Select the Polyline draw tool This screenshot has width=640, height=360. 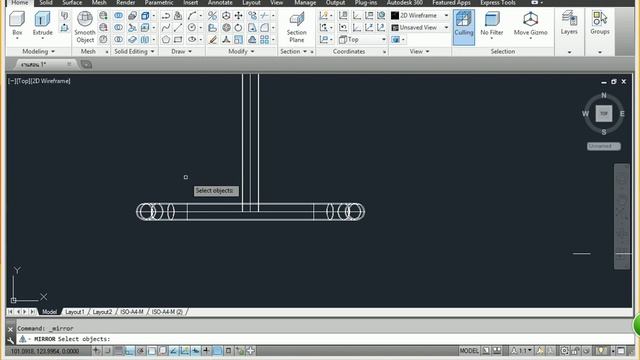click(166, 16)
